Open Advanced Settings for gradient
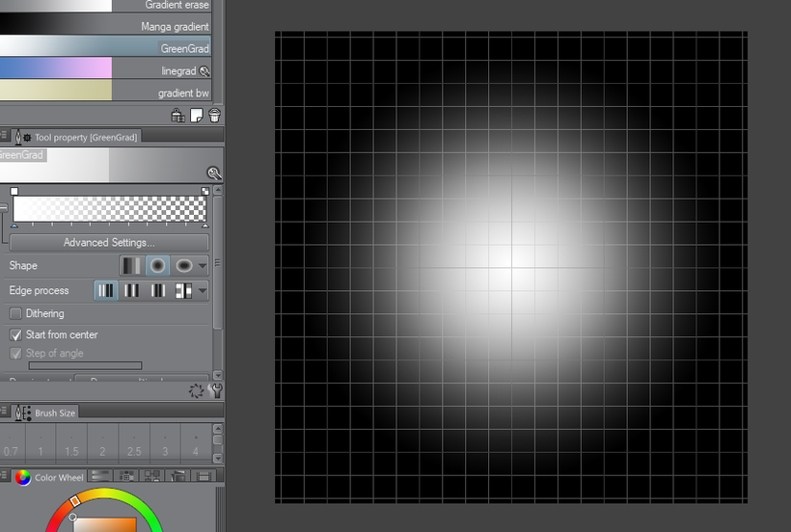The height and width of the screenshot is (532, 791). (x=109, y=242)
